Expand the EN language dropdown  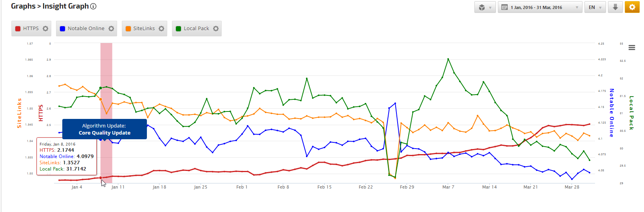[595, 7]
